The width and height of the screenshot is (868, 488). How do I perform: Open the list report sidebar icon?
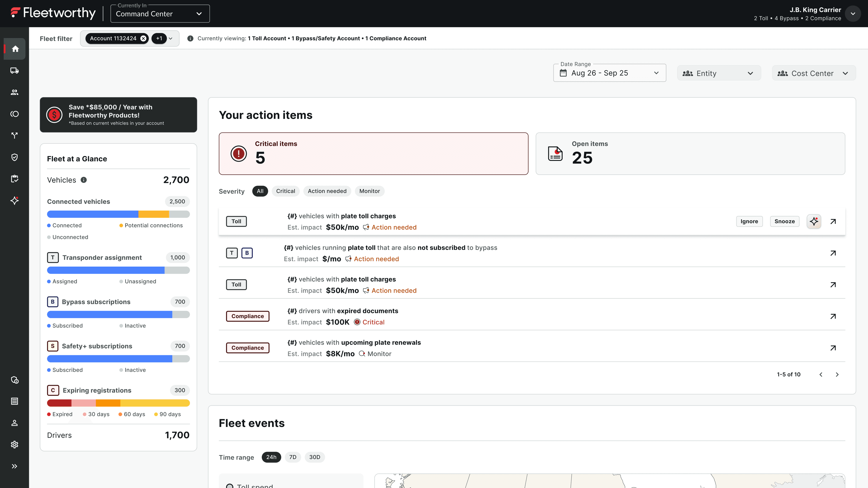[x=14, y=401]
